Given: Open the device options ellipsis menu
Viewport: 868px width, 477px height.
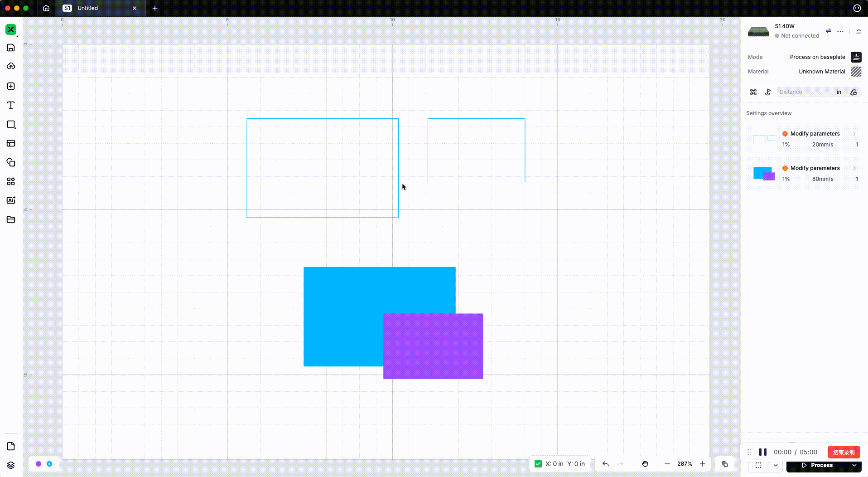Looking at the screenshot, I should pos(840,31).
